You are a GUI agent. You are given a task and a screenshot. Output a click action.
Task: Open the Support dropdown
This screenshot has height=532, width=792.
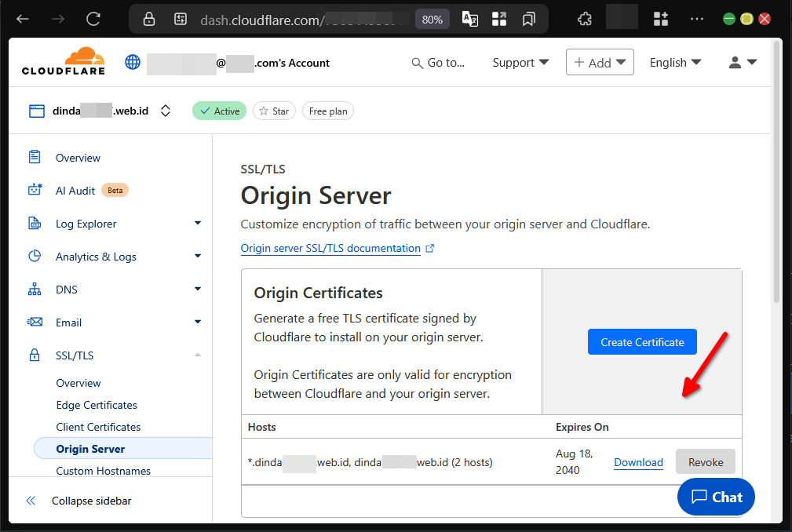pos(520,63)
